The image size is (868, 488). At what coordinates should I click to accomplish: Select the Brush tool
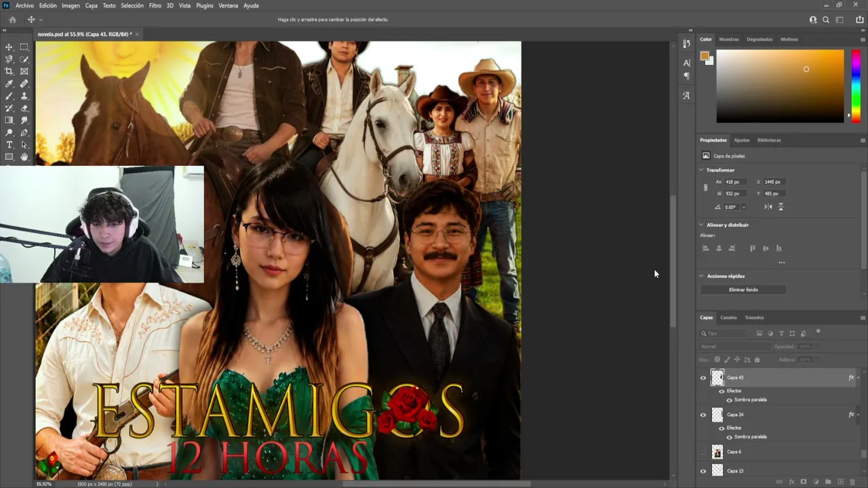tap(9, 96)
